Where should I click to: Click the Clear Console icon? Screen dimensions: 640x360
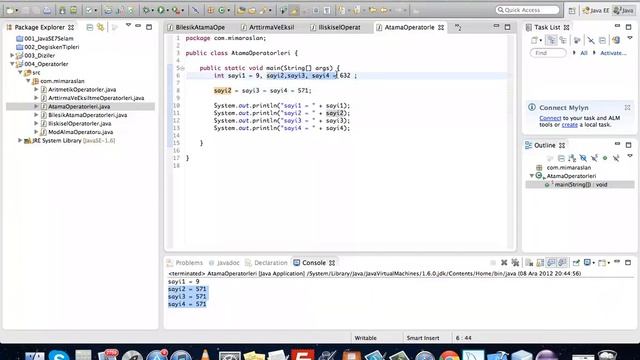tap(529, 262)
